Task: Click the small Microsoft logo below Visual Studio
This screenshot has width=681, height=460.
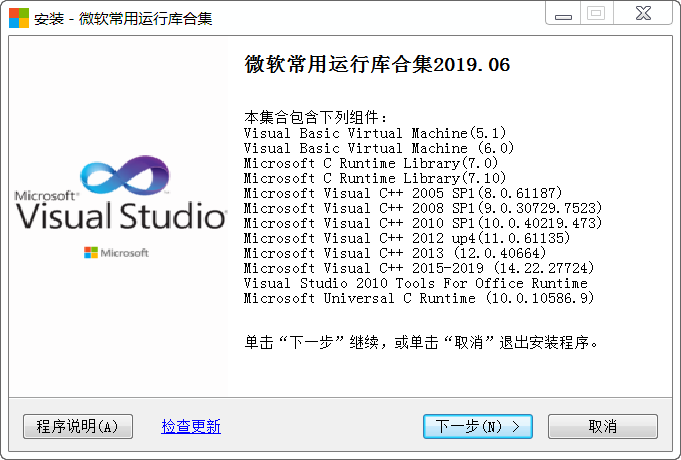Action: (x=116, y=252)
